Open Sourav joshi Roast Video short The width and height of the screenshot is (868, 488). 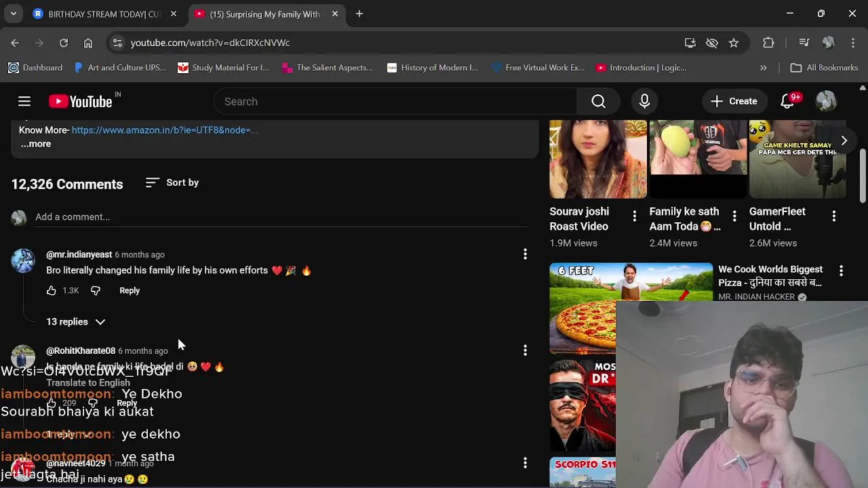[597, 159]
